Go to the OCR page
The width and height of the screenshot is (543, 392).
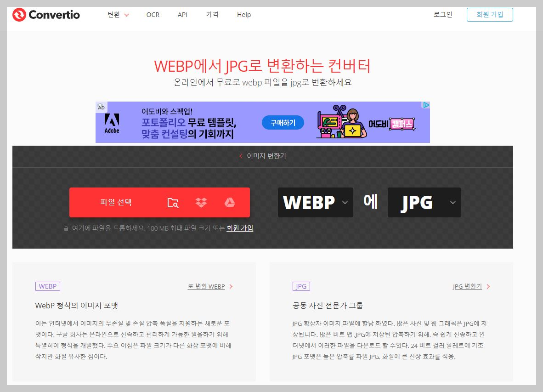[x=153, y=15]
